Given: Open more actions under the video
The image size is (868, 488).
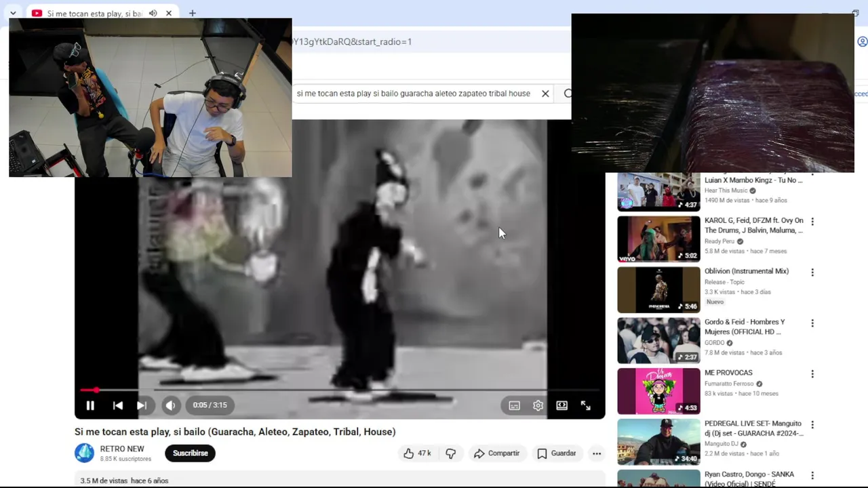Looking at the screenshot, I should point(597,453).
